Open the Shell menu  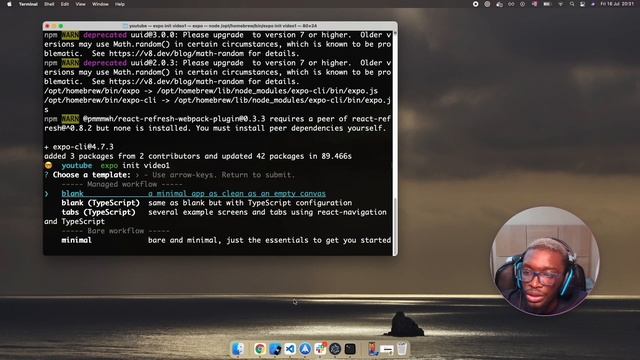[x=49, y=4]
